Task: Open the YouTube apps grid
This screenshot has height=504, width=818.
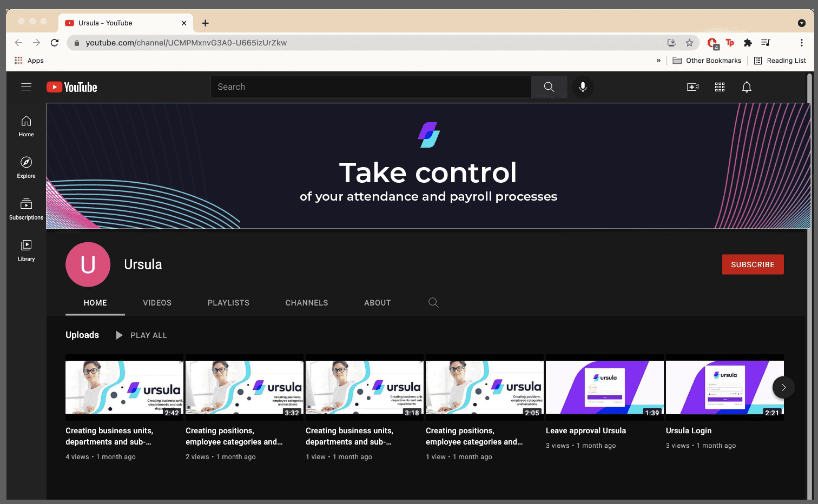Action: [x=720, y=87]
